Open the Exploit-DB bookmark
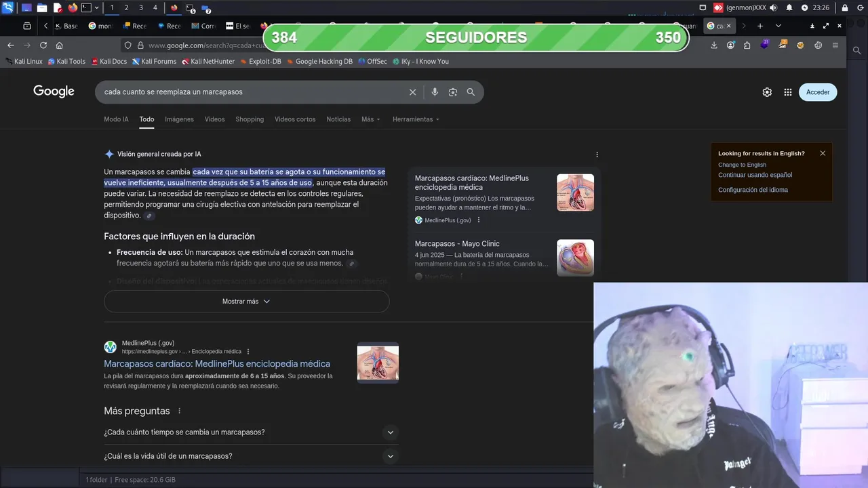Image resolution: width=868 pixels, height=488 pixels. point(260,61)
